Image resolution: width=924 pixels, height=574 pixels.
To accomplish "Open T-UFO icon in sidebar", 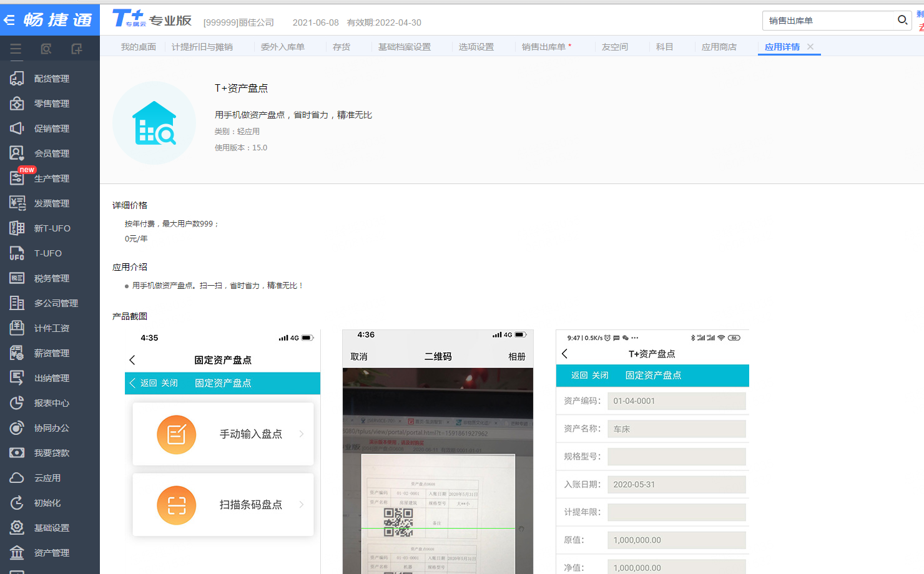I will click(x=17, y=253).
